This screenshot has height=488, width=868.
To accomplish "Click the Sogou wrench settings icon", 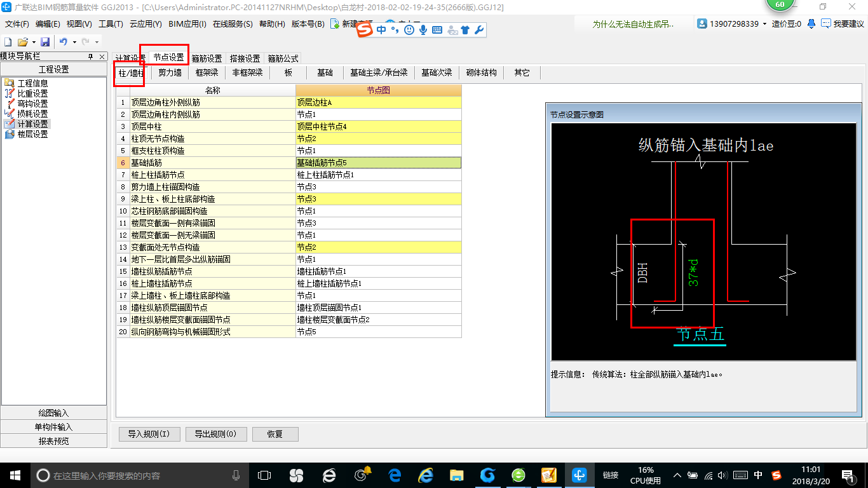I will (x=479, y=30).
